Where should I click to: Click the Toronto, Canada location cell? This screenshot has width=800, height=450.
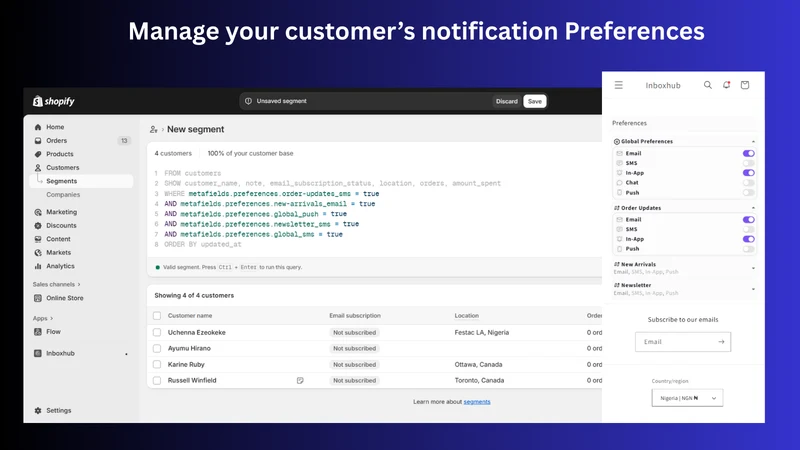point(479,381)
